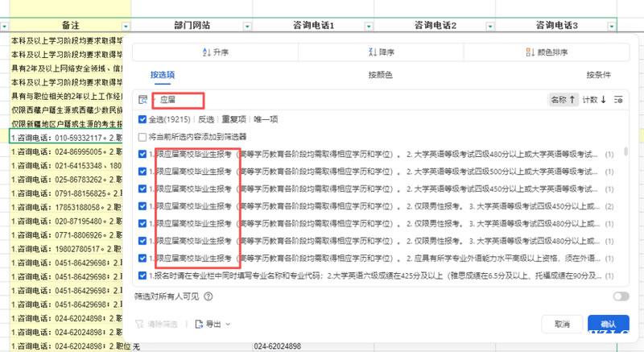Enable the 筛选对所有人可见 switch
Image resolution: width=644 pixels, height=352 pixels.
click(x=620, y=296)
